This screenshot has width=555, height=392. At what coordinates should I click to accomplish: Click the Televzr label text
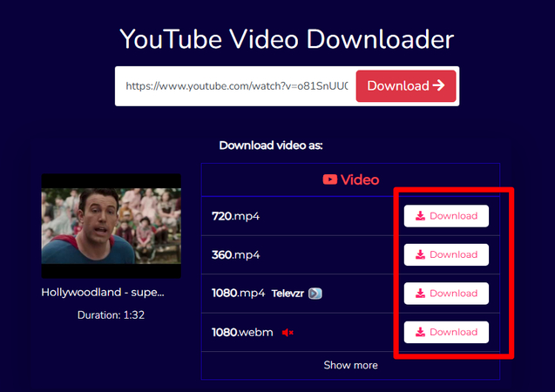pos(288,294)
